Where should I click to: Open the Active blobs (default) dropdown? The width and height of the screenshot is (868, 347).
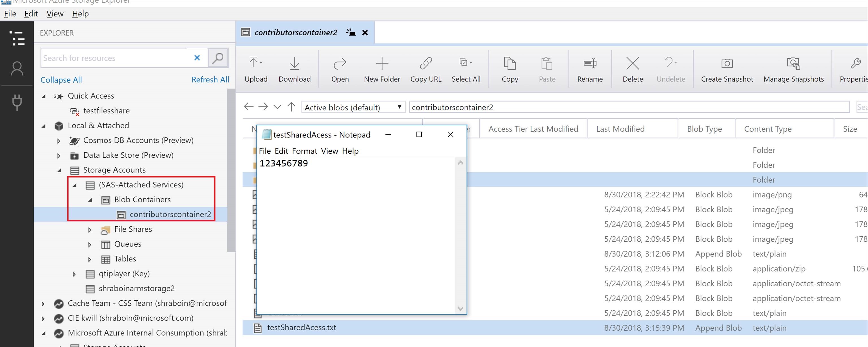pyautogui.click(x=353, y=107)
